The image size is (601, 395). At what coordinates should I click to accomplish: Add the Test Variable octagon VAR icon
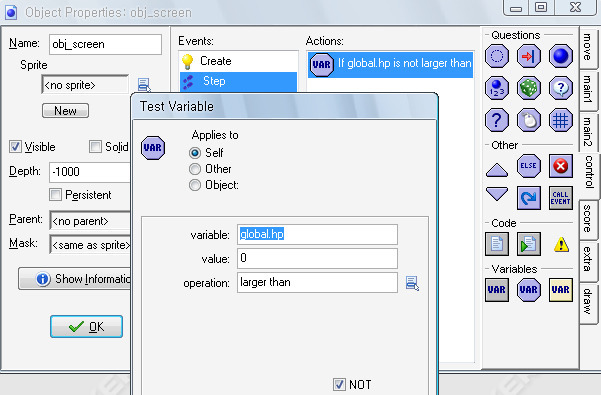pyautogui.click(x=529, y=290)
